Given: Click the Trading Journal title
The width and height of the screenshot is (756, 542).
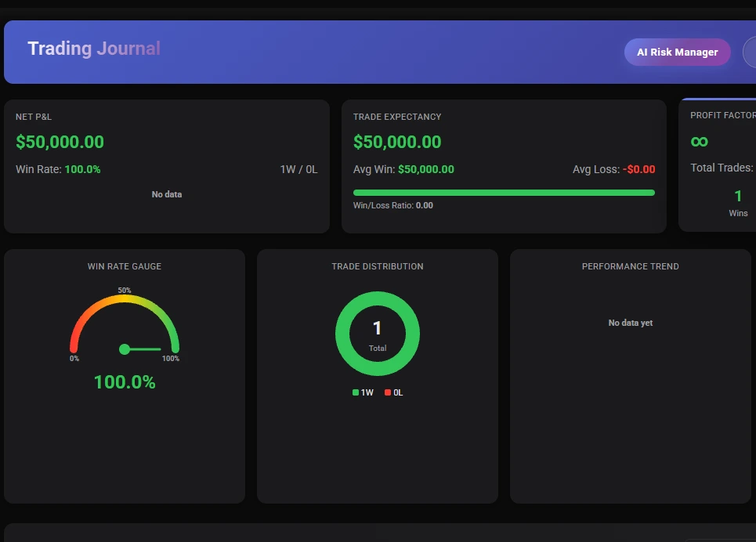Looking at the screenshot, I should tap(94, 49).
